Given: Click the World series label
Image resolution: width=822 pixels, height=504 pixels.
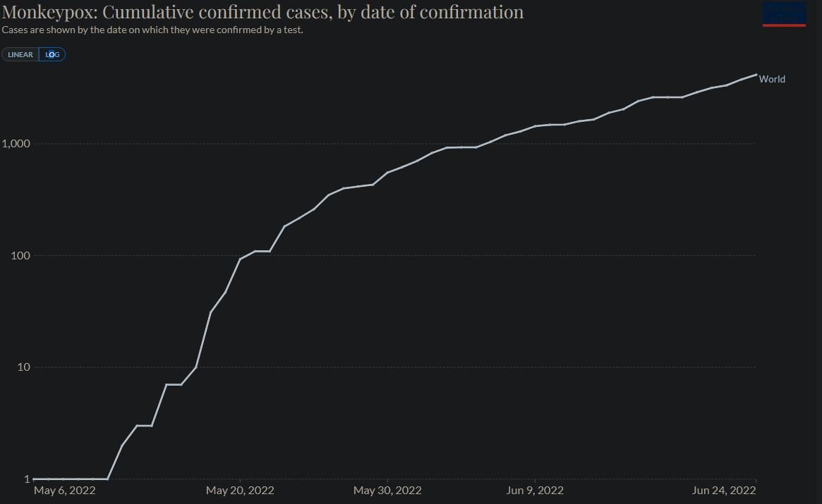Looking at the screenshot, I should 772,79.
